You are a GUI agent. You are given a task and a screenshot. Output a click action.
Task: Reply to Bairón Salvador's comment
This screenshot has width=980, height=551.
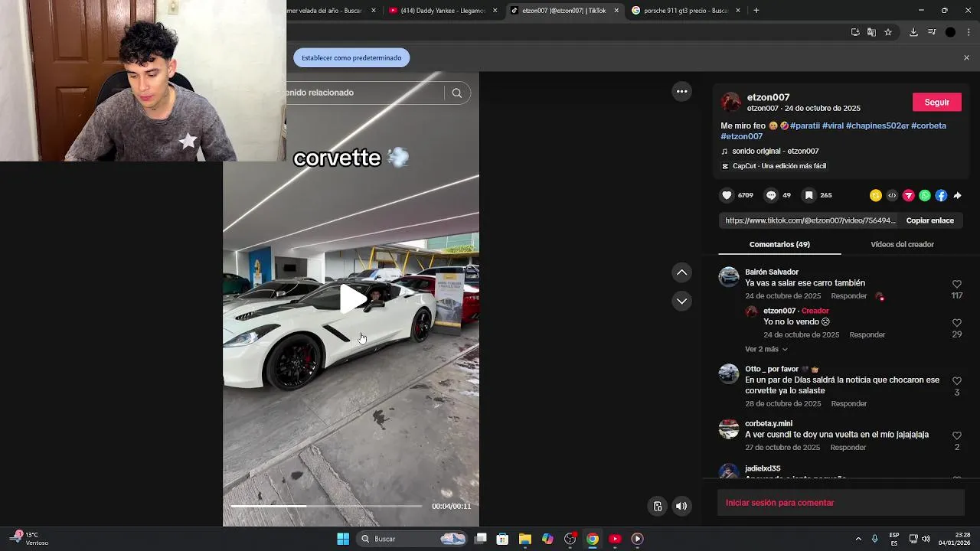tap(849, 296)
